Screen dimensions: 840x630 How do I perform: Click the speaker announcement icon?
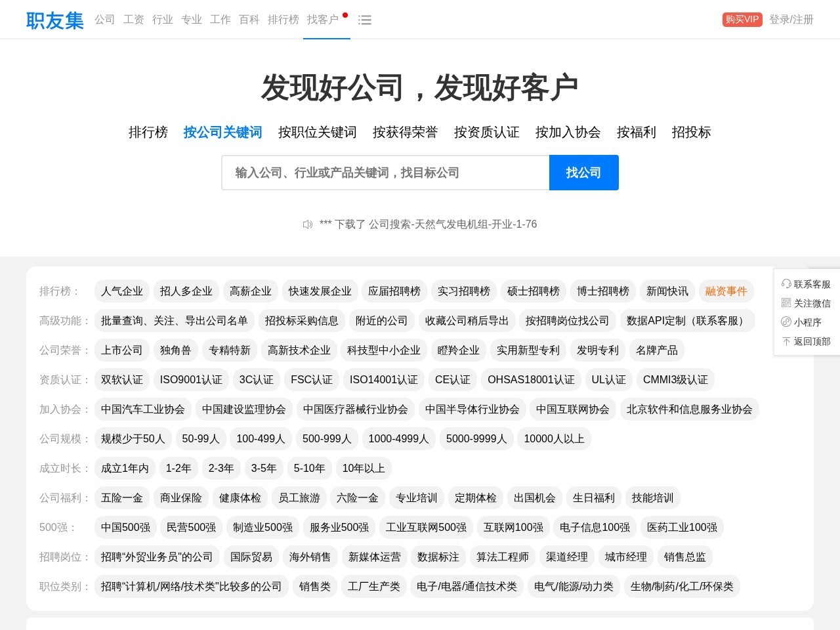[308, 224]
